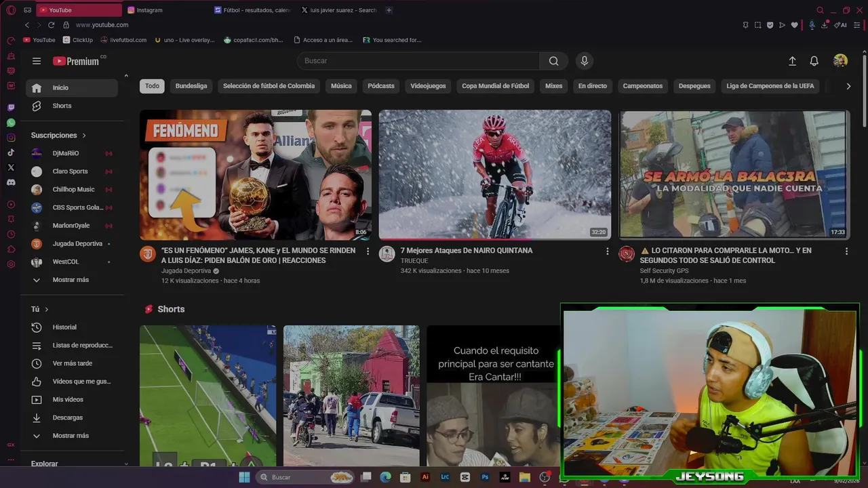Select the Bundesliga filter chip

tap(191, 86)
